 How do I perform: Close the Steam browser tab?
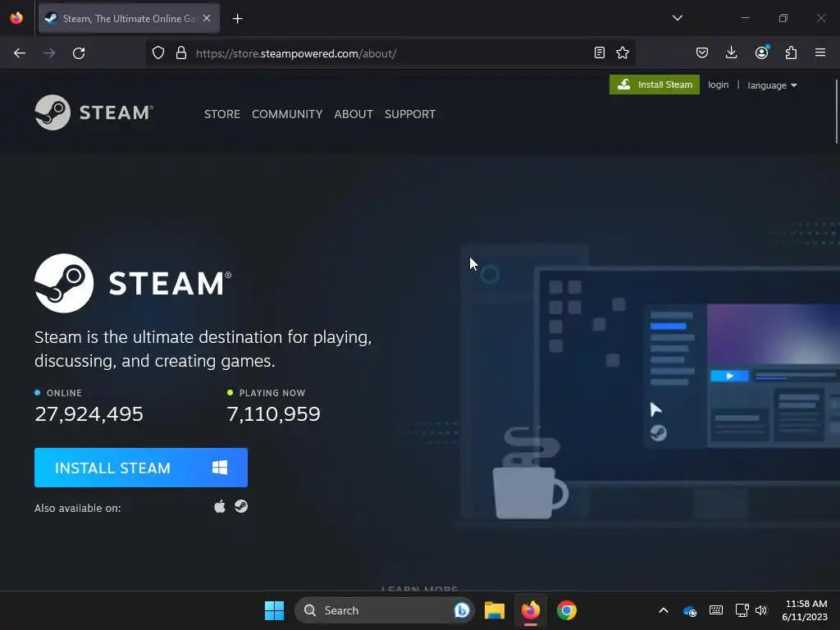[x=207, y=18]
